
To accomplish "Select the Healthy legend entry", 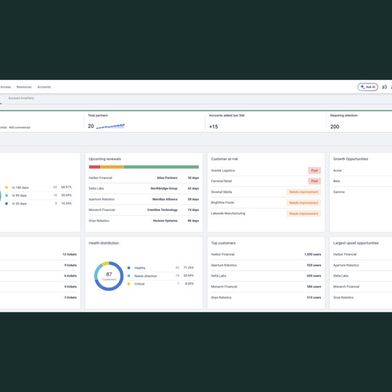I will tap(140, 268).
